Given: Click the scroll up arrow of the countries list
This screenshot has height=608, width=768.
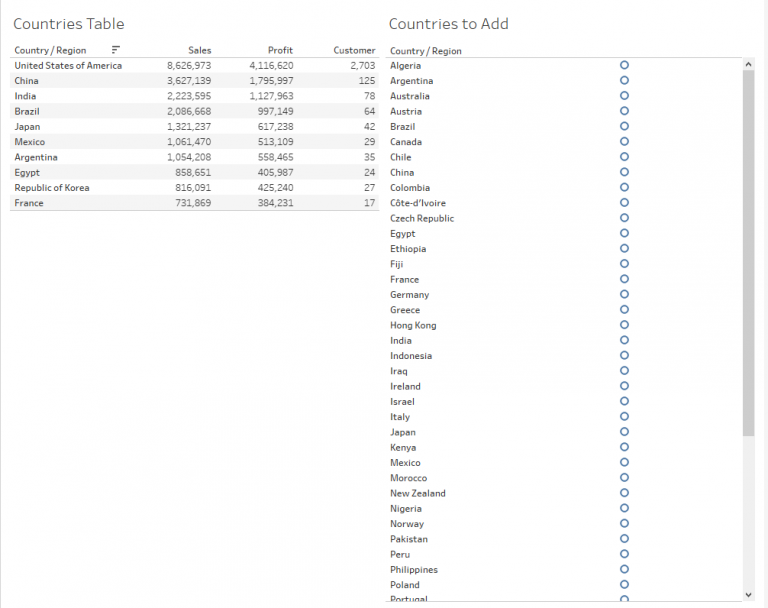Looking at the screenshot, I should click(748, 64).
